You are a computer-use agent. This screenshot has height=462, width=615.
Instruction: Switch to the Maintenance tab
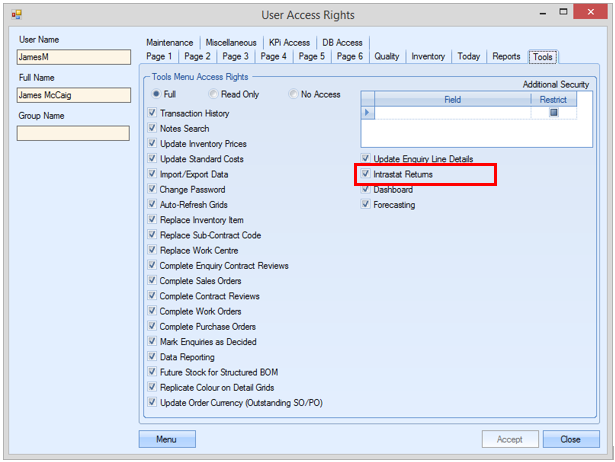coord(170,43)
